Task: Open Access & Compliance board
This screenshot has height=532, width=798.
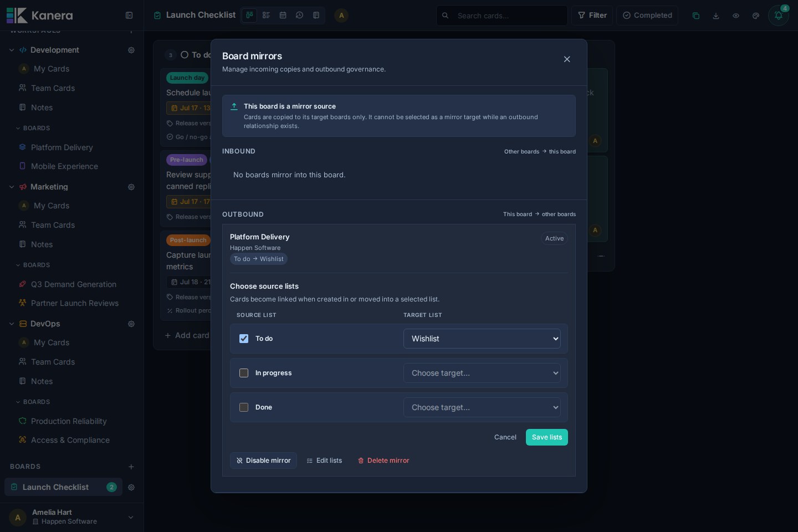Action: (x=70, y=440)
